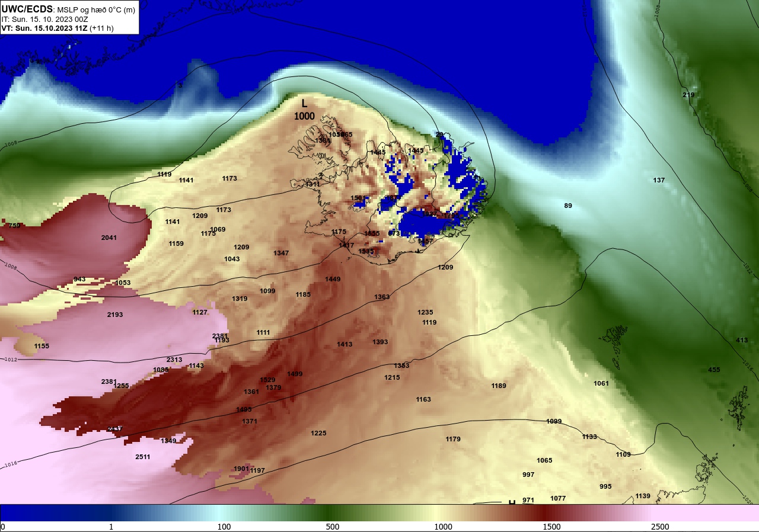Click the map value "1529"

point(267,380)
